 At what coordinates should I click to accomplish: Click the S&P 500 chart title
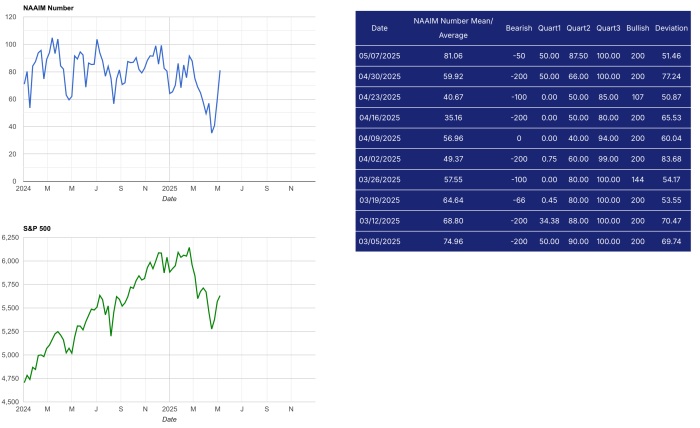click(x=37, y=229)
